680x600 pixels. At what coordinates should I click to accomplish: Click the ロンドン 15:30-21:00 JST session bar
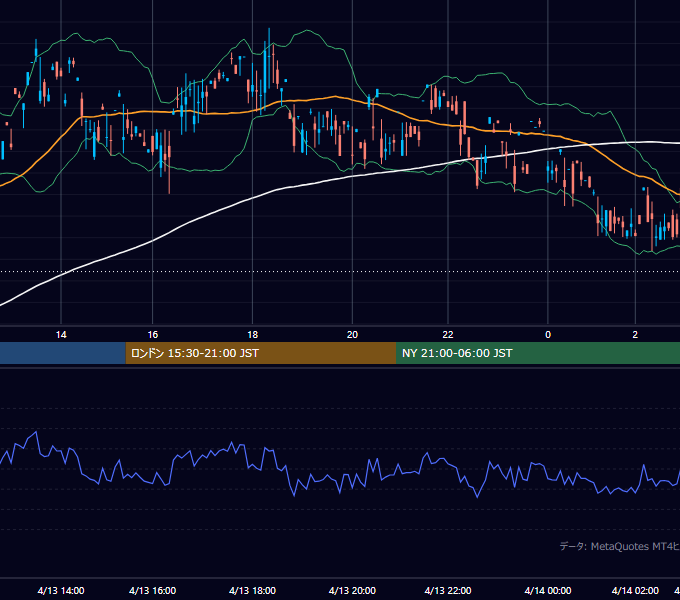click(261, 353)
